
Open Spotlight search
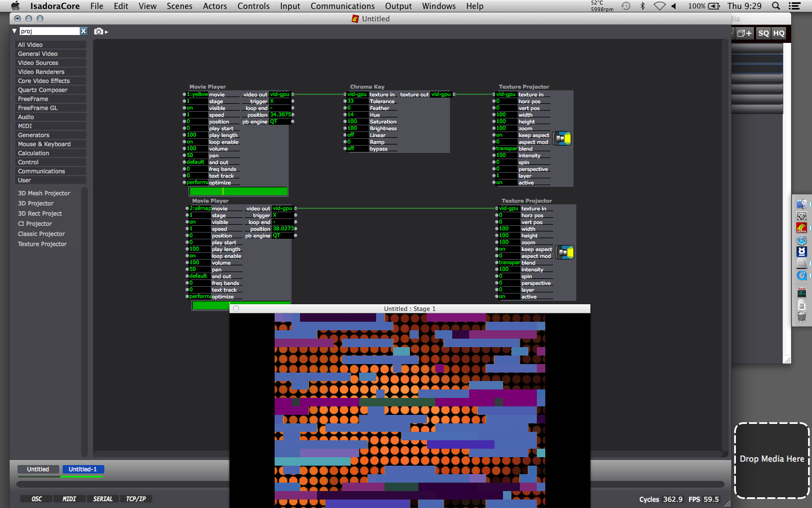pyautogui.click(x=776, y=6)
